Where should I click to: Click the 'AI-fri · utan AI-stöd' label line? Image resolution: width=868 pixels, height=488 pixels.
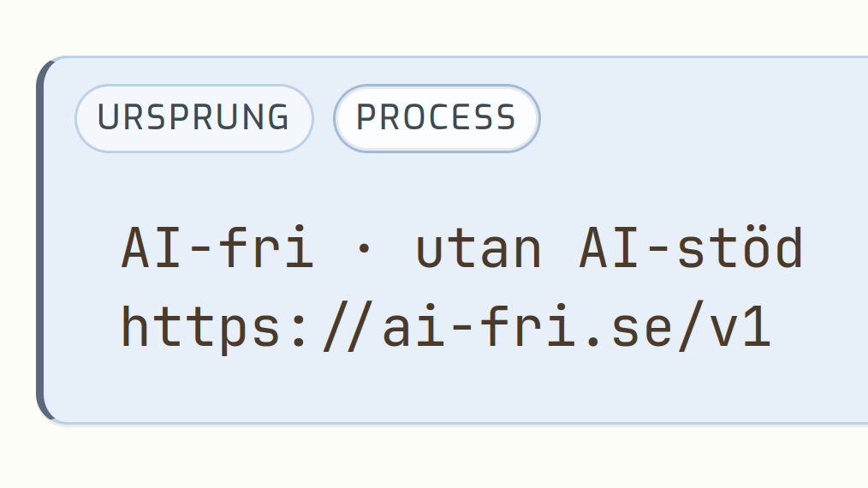[462, 249]
